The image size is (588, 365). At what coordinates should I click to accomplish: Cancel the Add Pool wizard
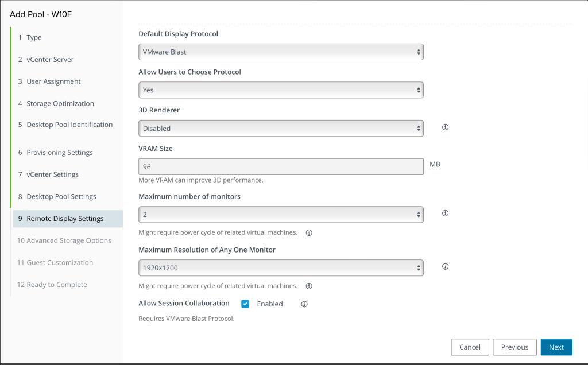click(470, 347)
